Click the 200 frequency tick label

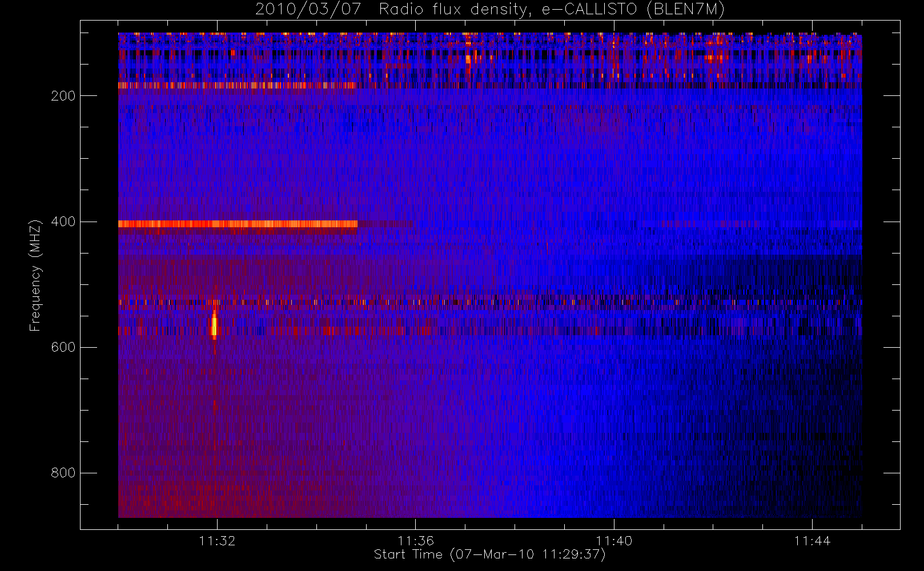click(63, 96)
